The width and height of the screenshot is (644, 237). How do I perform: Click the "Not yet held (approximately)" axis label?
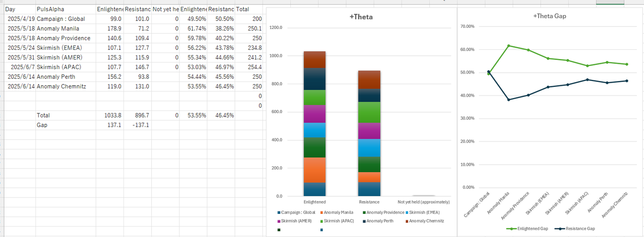pos(424,202)
